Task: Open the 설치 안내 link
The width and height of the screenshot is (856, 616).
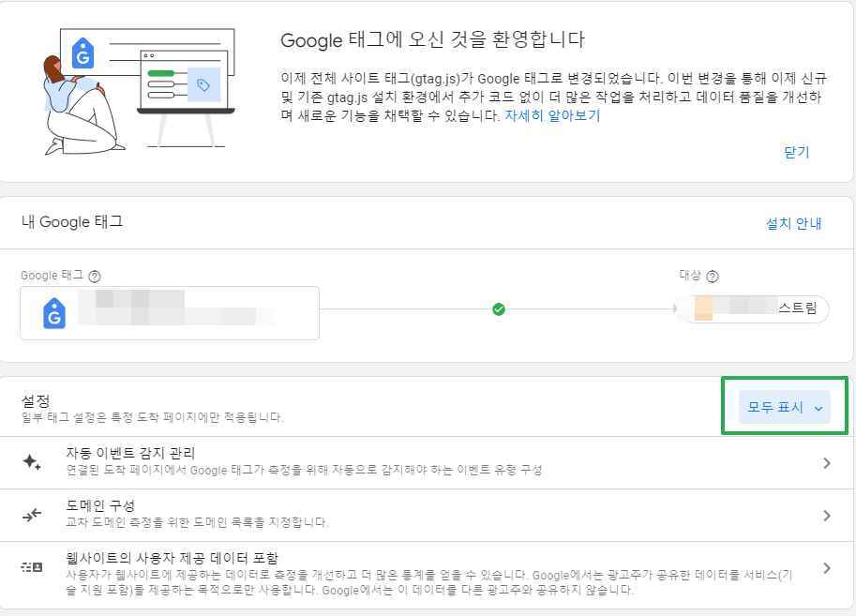Action: (x=794, y=223)
